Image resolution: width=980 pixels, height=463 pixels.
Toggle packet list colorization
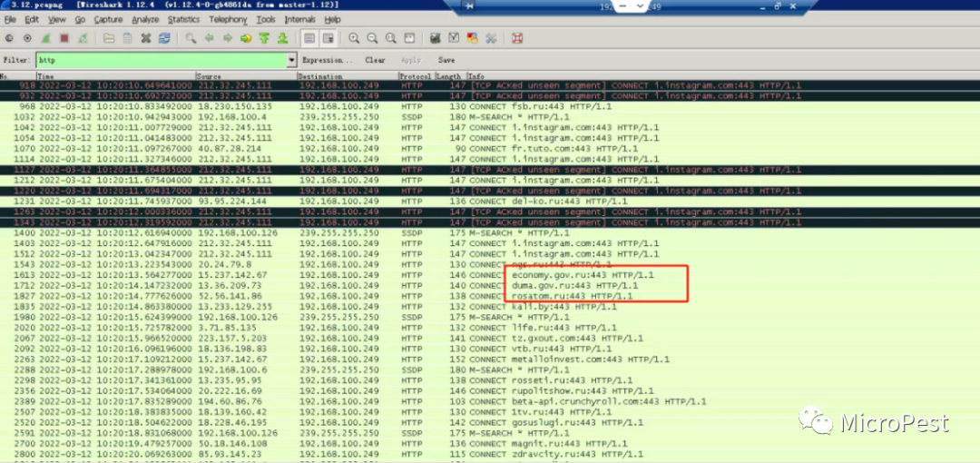click(309, 39)
